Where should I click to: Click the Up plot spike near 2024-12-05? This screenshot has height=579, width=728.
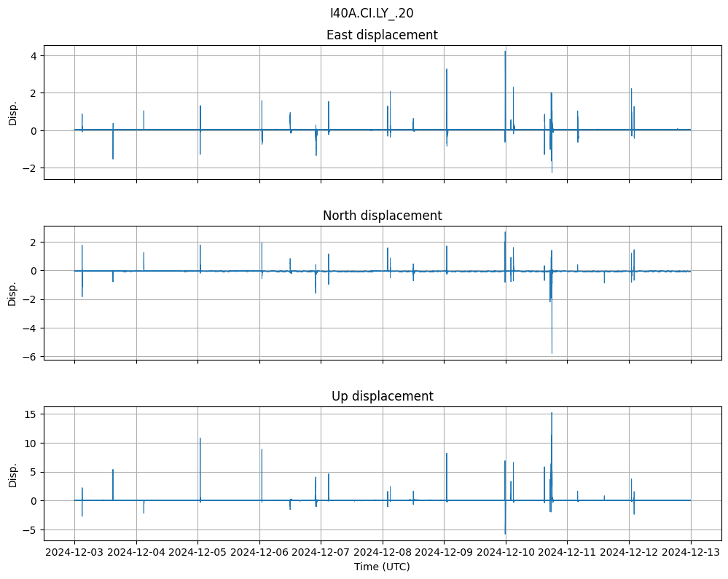[x=200, y=439]
